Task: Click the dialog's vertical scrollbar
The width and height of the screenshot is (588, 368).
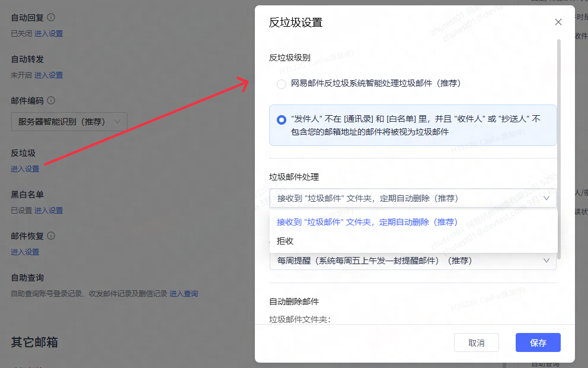Action: (x=559, y=149)
